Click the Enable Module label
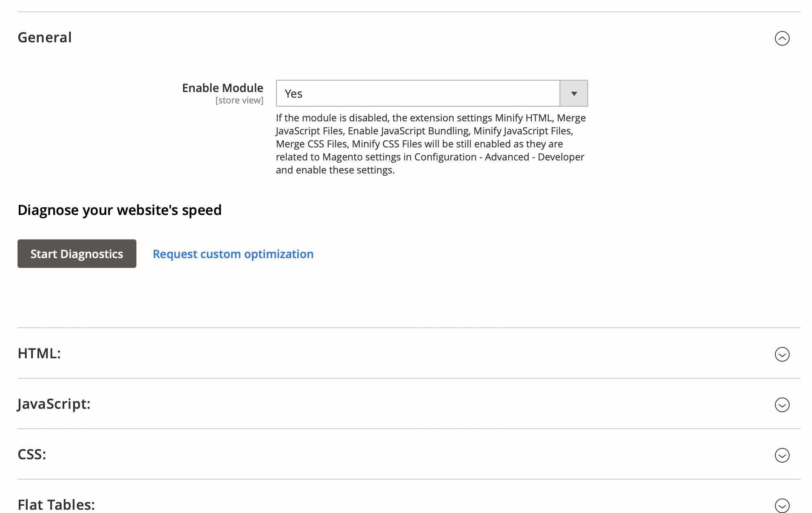812x513 pixels. [222, 88]
